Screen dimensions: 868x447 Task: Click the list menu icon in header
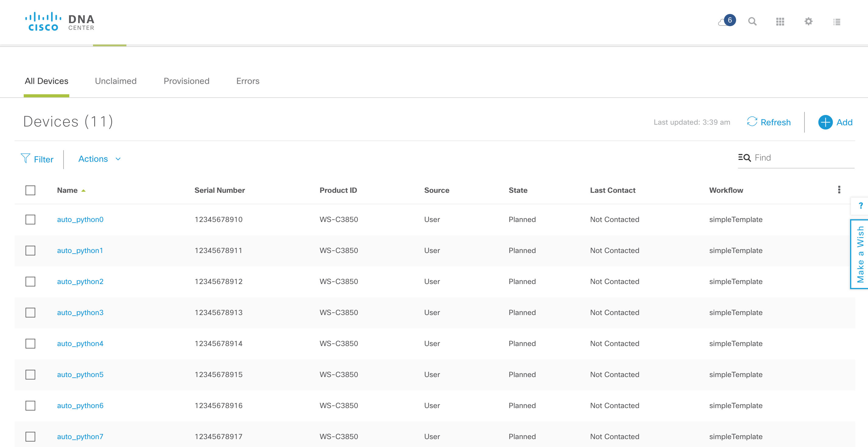pyautogui.click(x=837, y=22)
